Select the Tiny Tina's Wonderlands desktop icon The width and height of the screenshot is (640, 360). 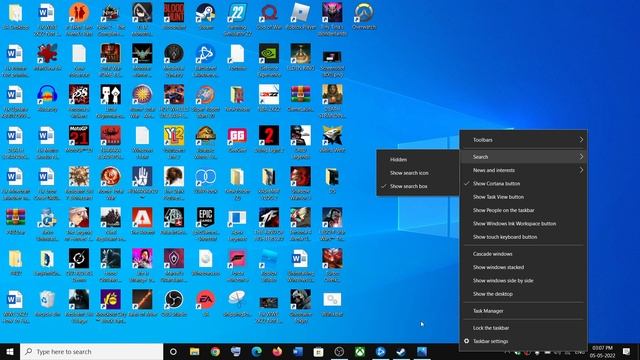(332, 19)
